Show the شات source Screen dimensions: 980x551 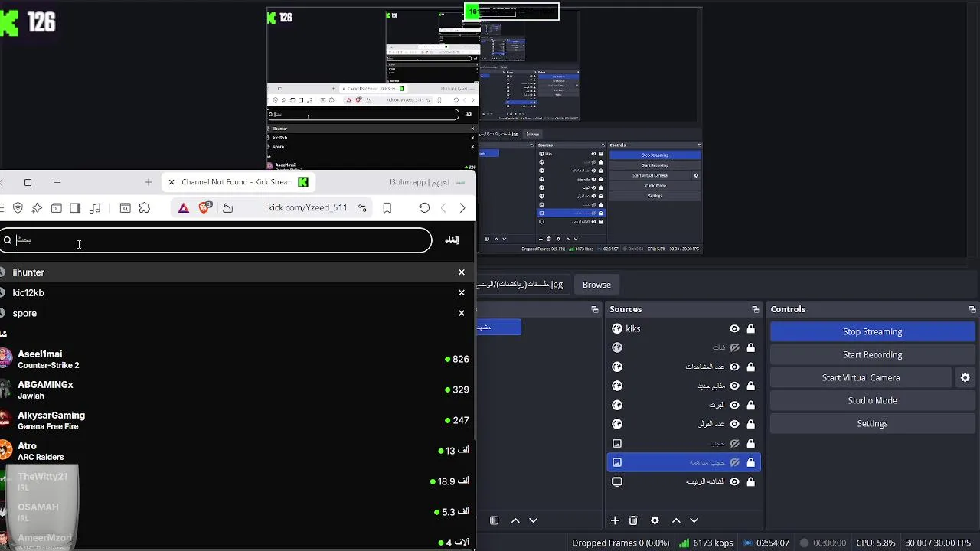tap(734, 347)
